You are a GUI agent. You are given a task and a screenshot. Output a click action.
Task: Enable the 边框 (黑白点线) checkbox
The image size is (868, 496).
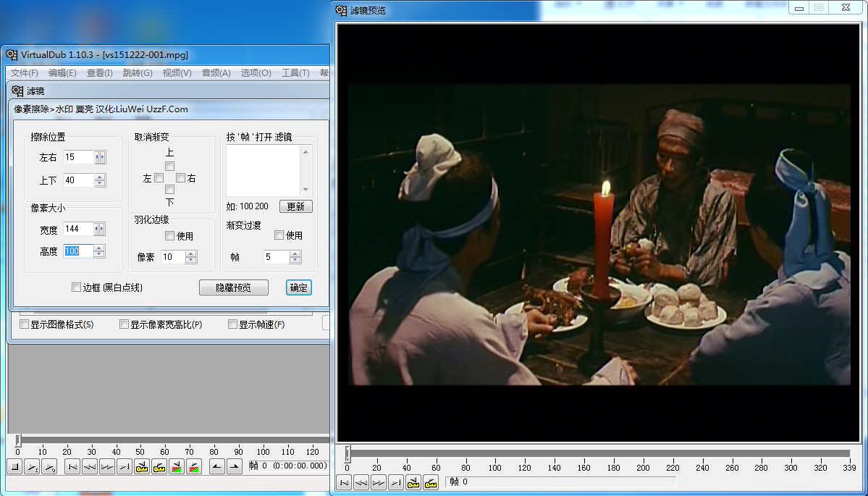(77, 287)
